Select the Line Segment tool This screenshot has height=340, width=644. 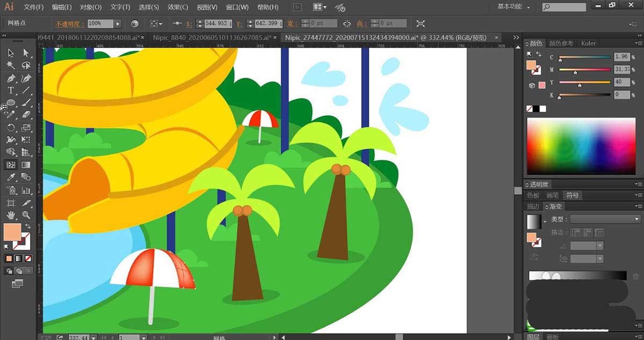[x=26, y=91]
